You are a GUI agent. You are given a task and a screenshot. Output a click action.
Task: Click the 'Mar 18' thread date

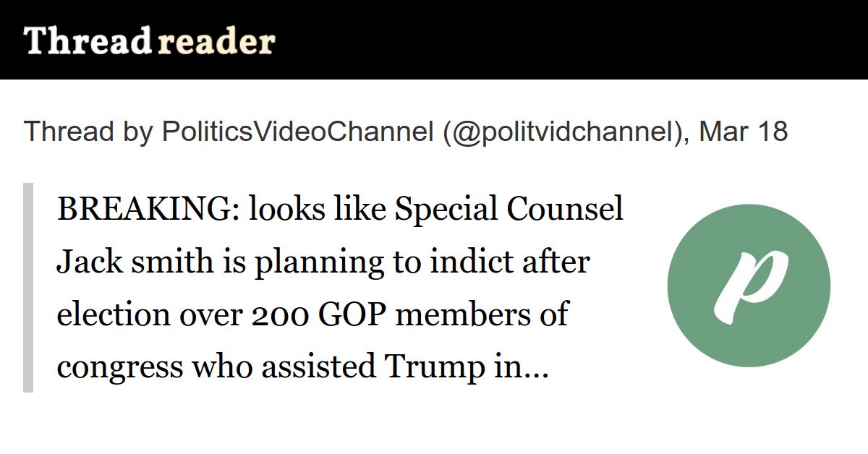[x=744, y=132]
